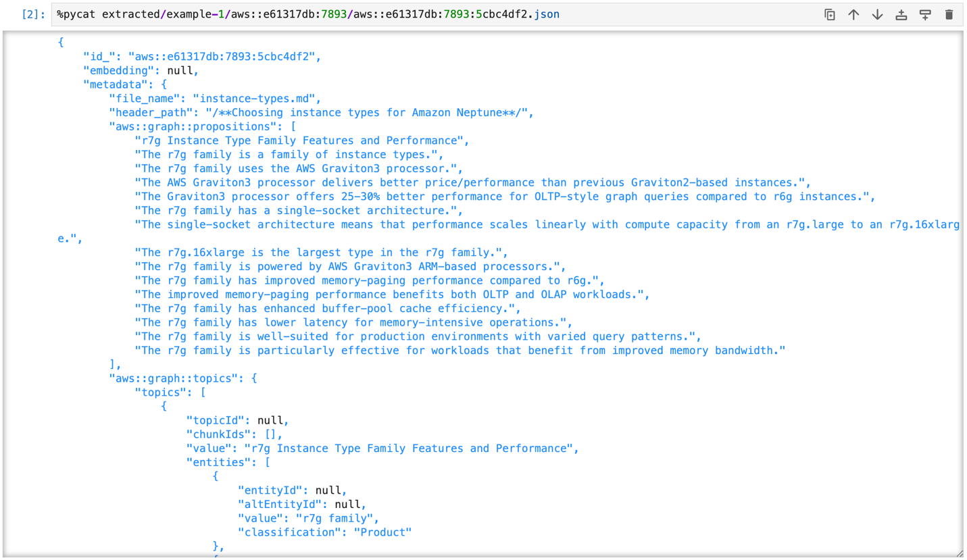Click the topic "value" r7g Instance Type line

coord(382,449)
